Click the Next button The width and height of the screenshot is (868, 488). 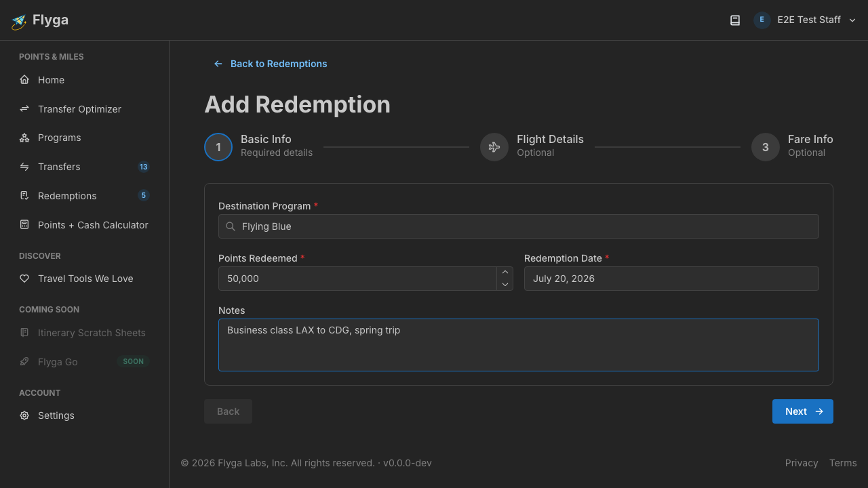[803, 411]
